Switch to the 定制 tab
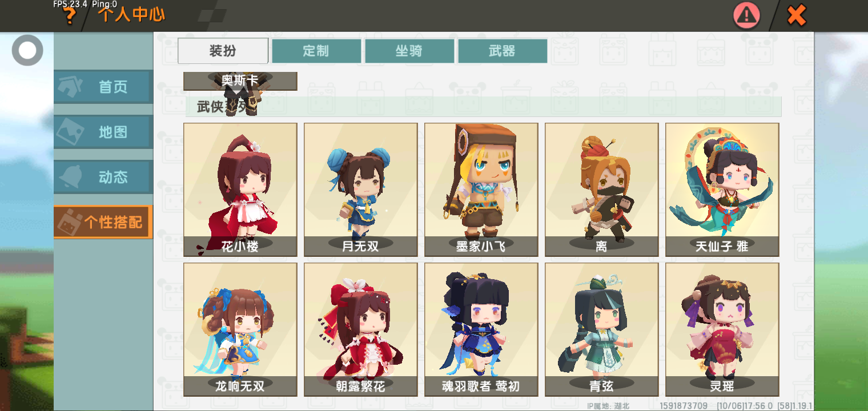Viewport: 868px width, 411px height. [316, 51]
